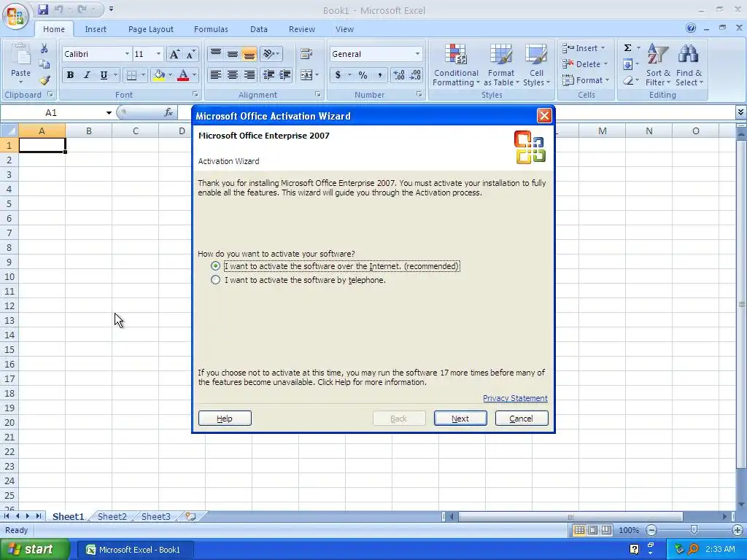Switch to Page Break Preview in status bar

coord(606,530)
